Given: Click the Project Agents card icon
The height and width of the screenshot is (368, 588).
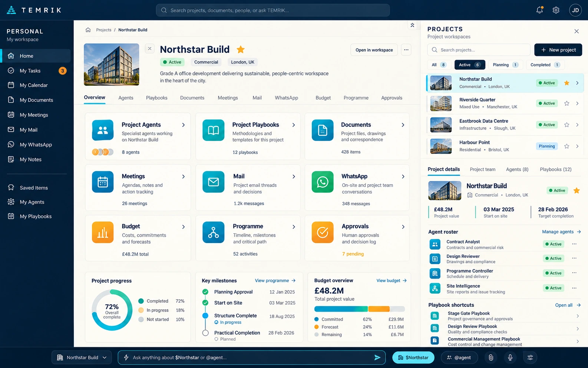Looking at the screenshot, I should (x=103, y=130).
